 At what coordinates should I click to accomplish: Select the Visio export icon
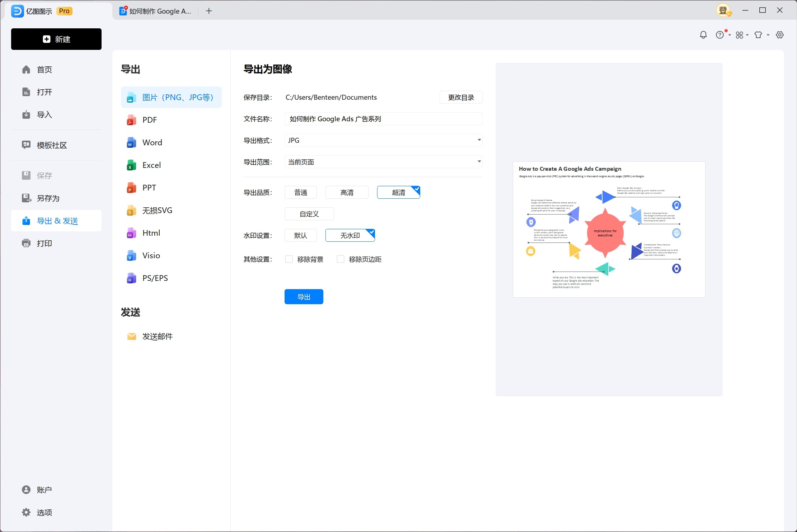tap(131, 255)
